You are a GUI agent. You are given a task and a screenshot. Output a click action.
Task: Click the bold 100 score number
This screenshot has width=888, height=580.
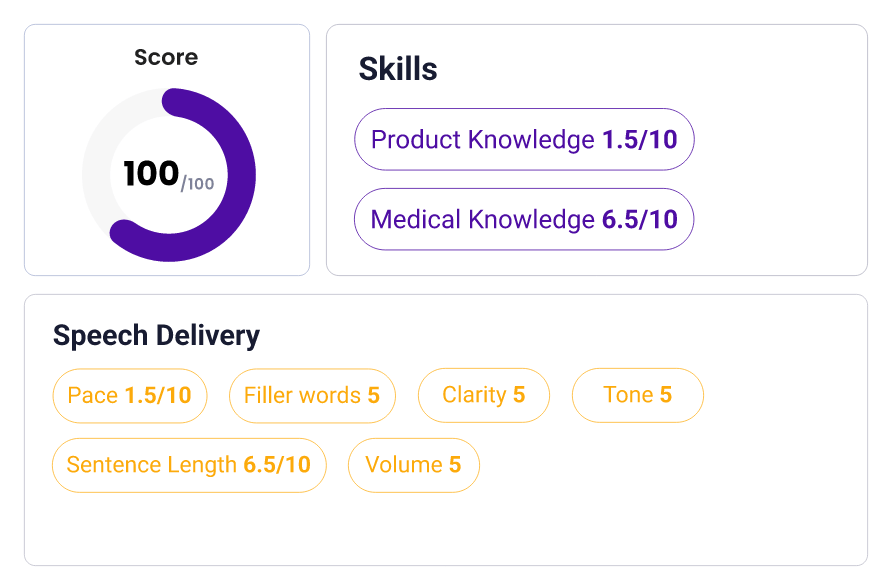[x=151, y=174]
